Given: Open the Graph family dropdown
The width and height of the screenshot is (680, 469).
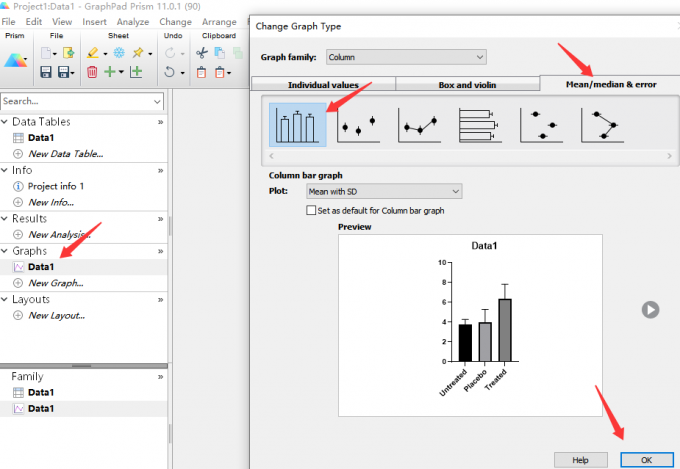Looking at the screenshot, I should (406, 57).
